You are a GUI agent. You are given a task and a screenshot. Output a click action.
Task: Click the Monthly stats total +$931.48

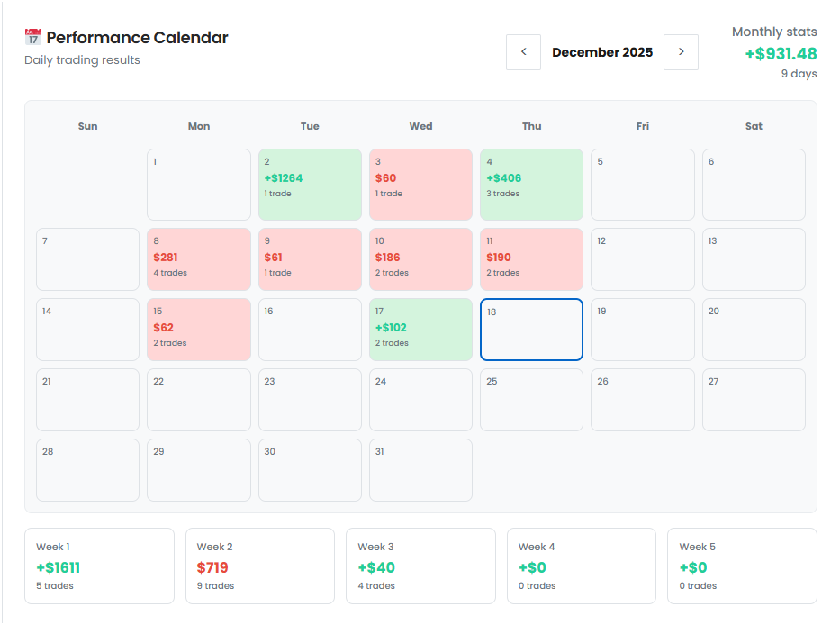781,53
